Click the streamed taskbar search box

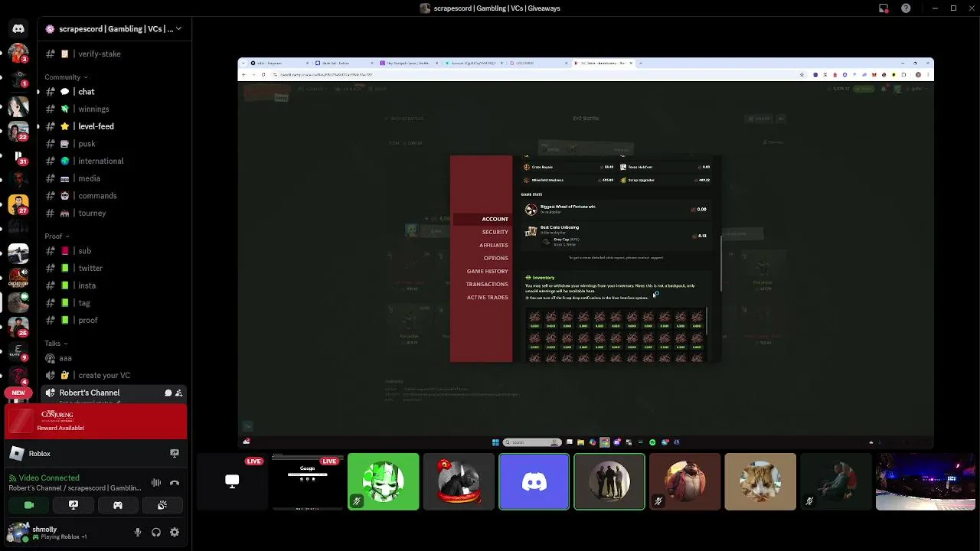tap(532, 442)
